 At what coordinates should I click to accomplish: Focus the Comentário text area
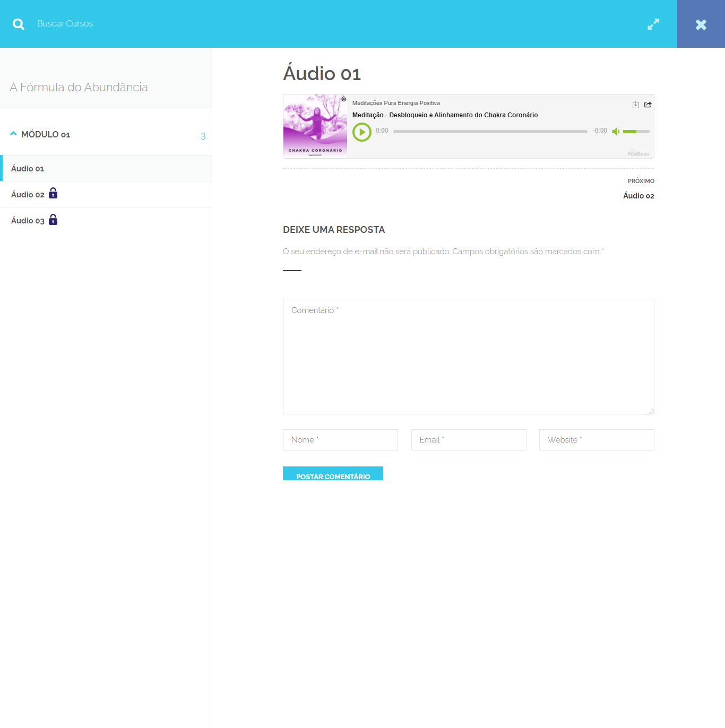[x=468, y=357]
